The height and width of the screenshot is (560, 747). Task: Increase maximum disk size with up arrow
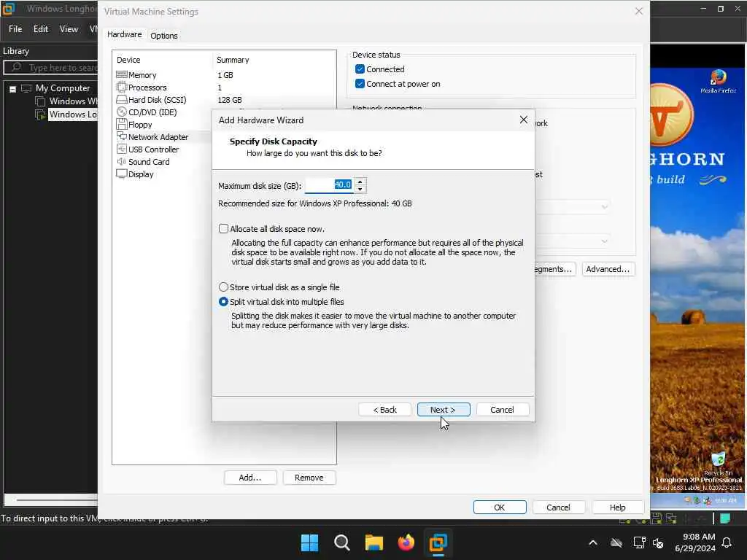[360, 182]
